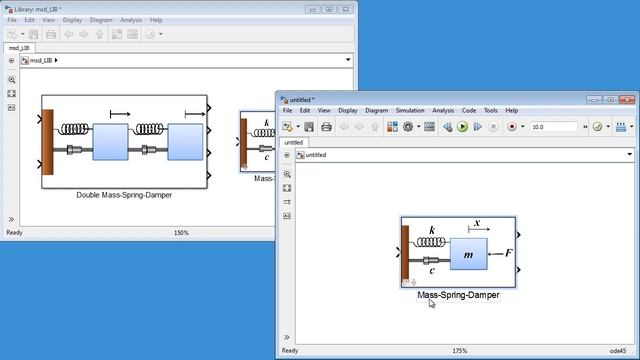This screenshot has height=360, width=640.
Task: Open Help menu in Library window
Action: tap(156, 20)
